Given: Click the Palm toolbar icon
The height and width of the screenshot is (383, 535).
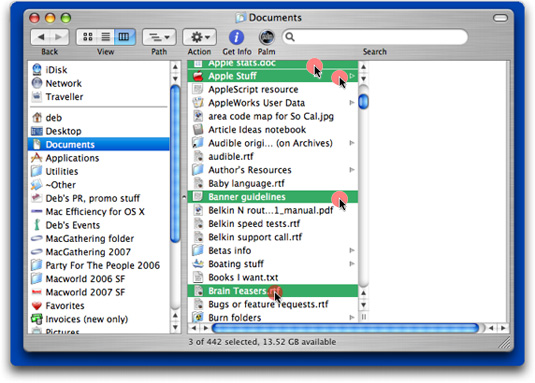Looking at the screenshot, I should pos(266,37).
